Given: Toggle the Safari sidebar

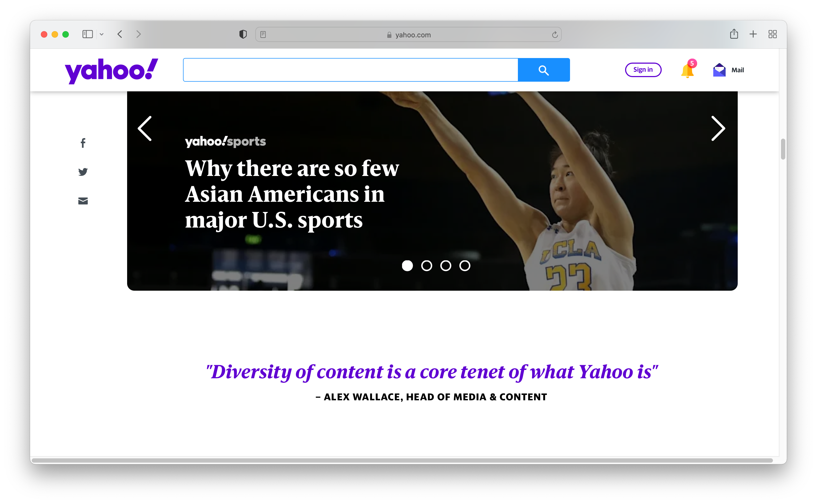Looking at the screenshot, I should coord(87,34).
